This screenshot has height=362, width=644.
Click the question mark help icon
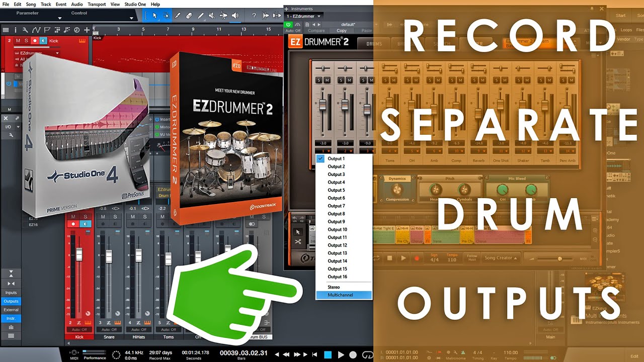(254, 16)
